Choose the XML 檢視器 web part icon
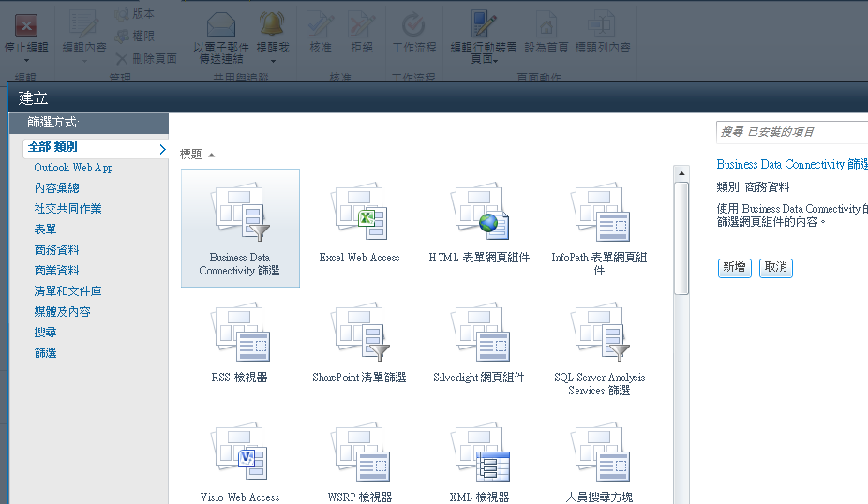Screen dimensions: 868x504 point(479,453)
